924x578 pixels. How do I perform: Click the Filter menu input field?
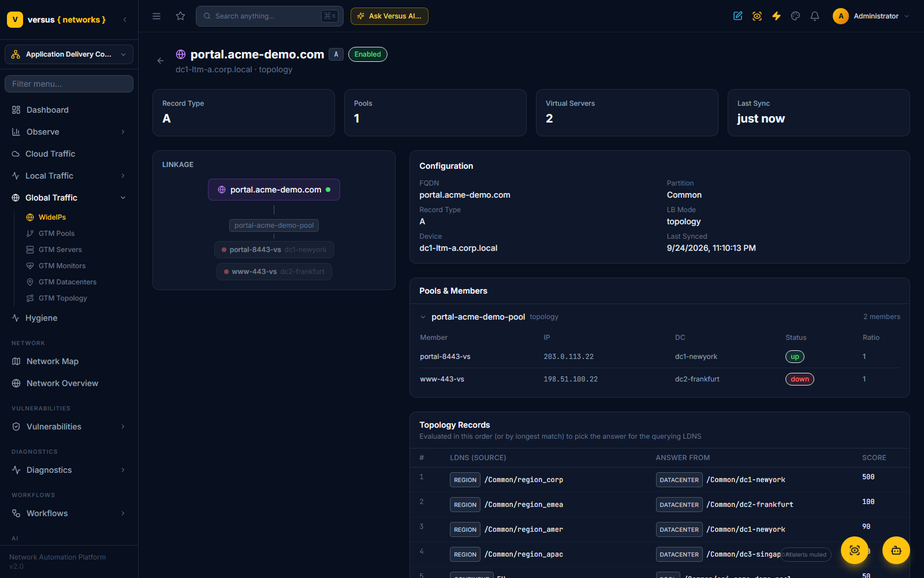click(69, 84)
